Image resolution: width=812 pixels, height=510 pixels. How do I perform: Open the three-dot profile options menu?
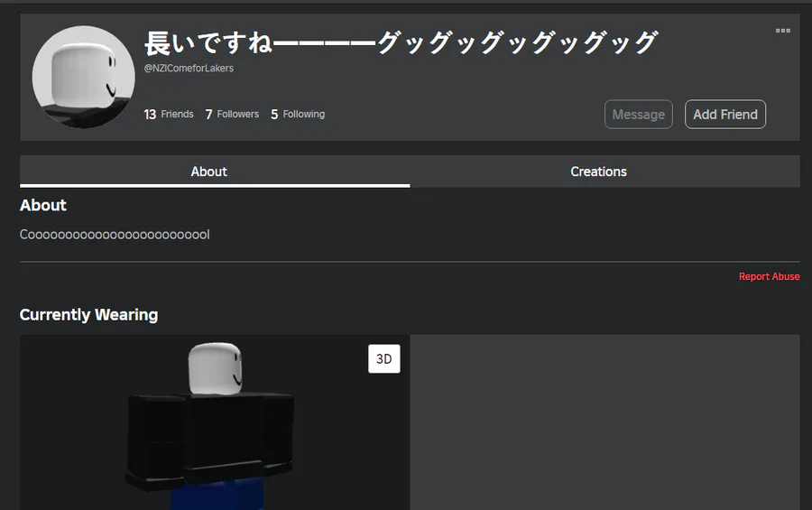[782, 31]
